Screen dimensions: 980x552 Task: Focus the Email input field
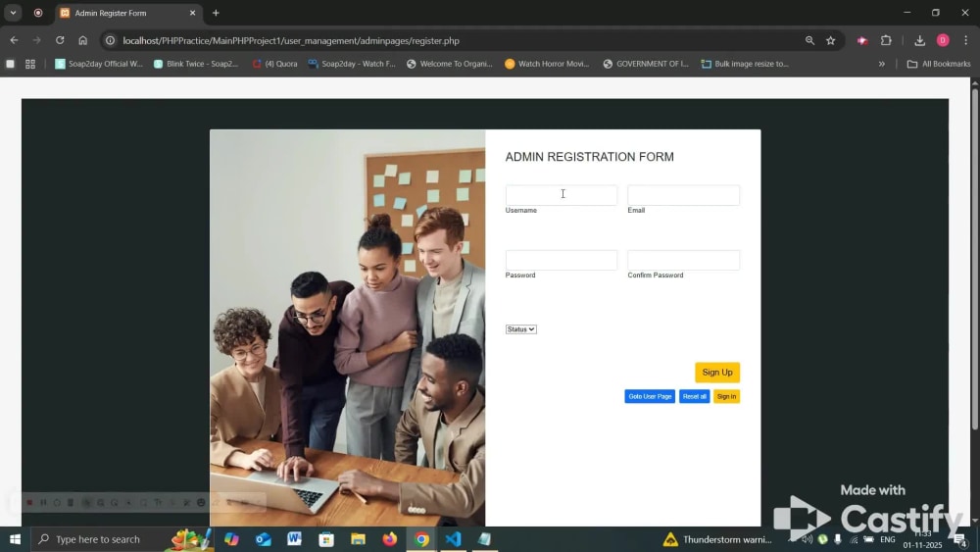(x=684, y=195)
